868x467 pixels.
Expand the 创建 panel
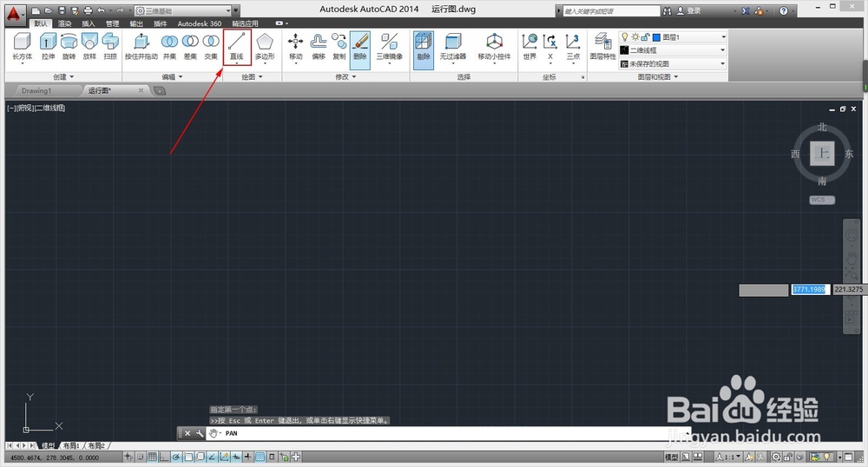pos(63,77)
